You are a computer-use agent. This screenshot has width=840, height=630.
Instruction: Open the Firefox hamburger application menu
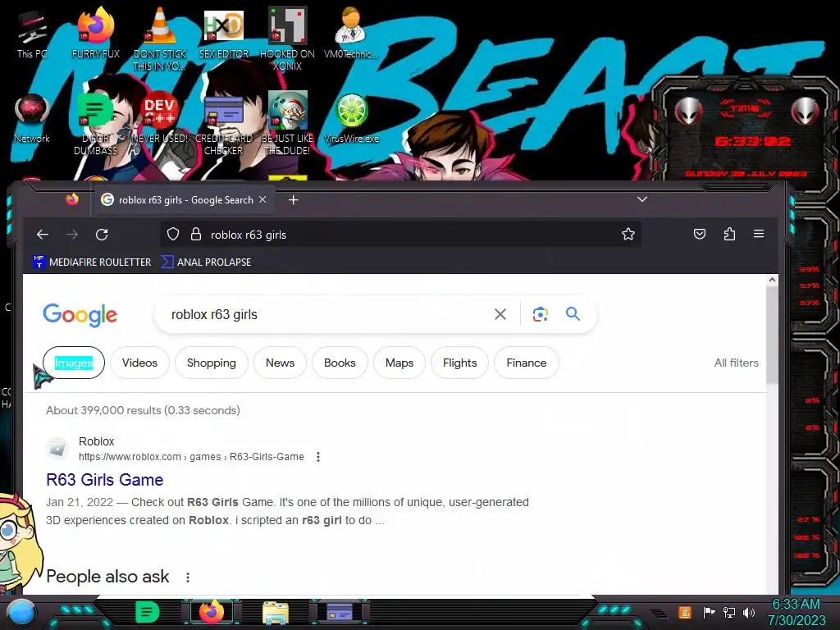coord(759,234)
